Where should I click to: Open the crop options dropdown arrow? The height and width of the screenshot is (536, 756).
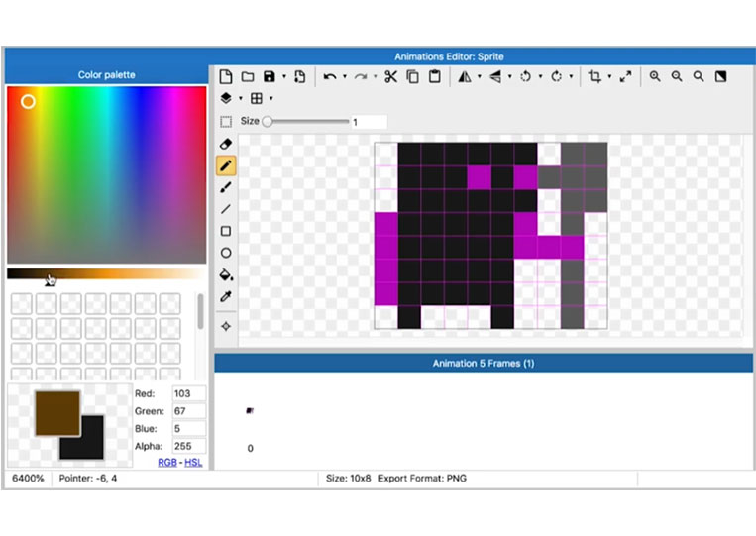coord(609,76)
